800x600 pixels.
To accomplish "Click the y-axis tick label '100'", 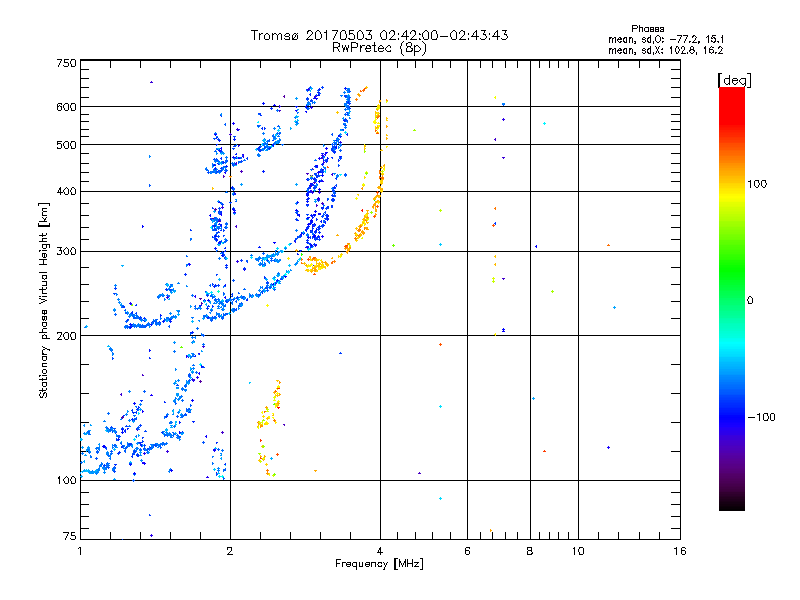I will [x=66, y=480].
